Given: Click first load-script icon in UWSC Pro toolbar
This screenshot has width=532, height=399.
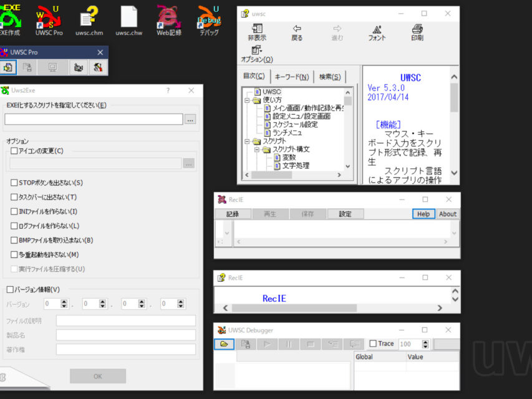Looking at the screenshot, I should pyautogui.click(x=8, y=67).
